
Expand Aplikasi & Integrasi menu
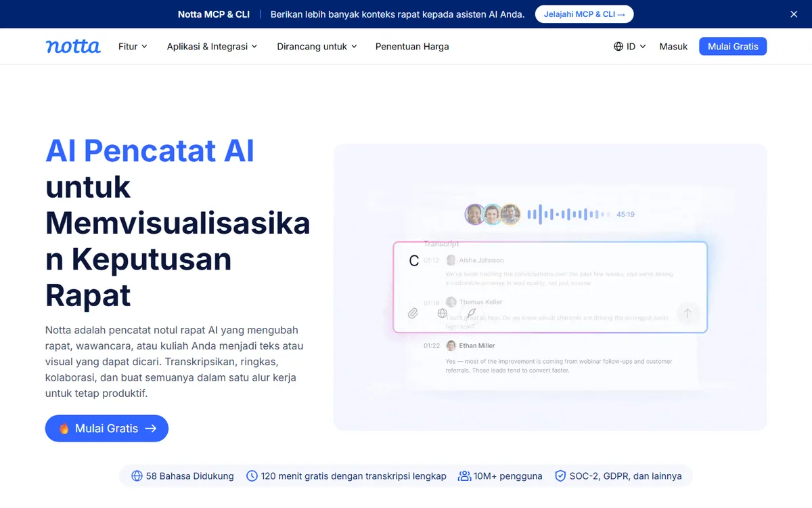pos(212,47)
